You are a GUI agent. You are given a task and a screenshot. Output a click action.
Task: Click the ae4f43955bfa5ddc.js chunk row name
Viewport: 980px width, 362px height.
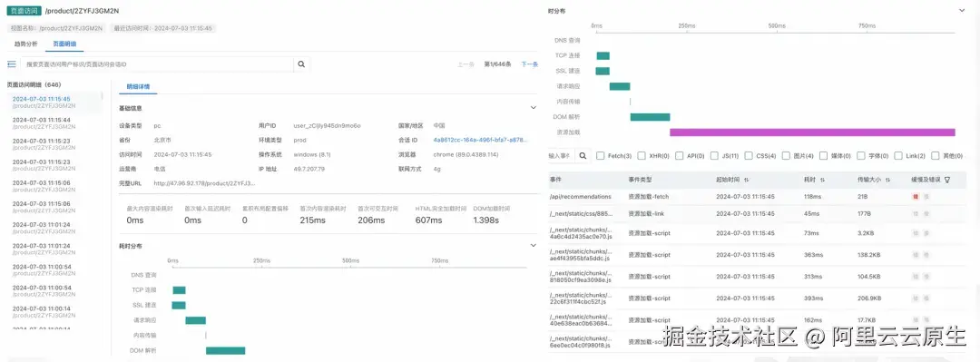tap(581, 254)
